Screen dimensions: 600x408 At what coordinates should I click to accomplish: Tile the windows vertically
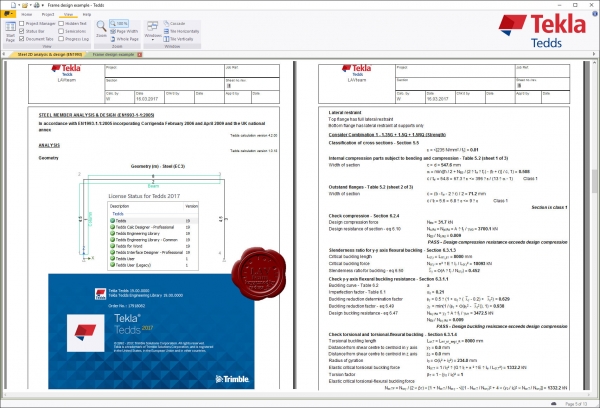[178, 39]
